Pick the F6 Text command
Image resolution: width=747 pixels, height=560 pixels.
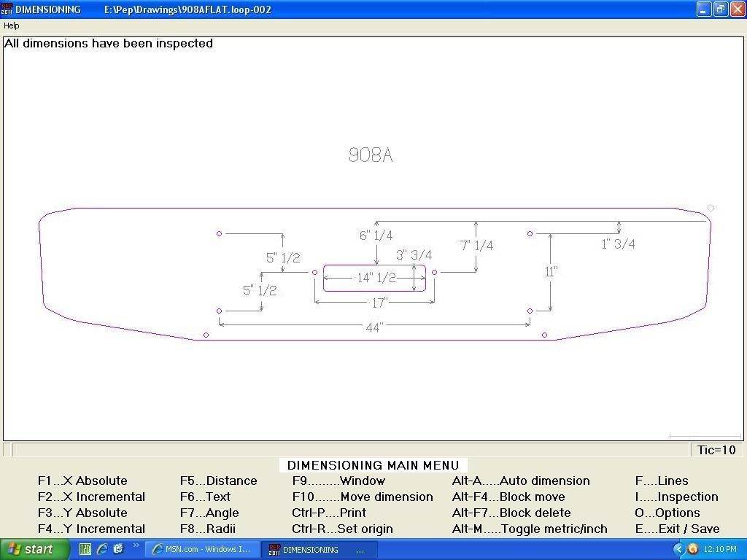(x=205, y=497)
